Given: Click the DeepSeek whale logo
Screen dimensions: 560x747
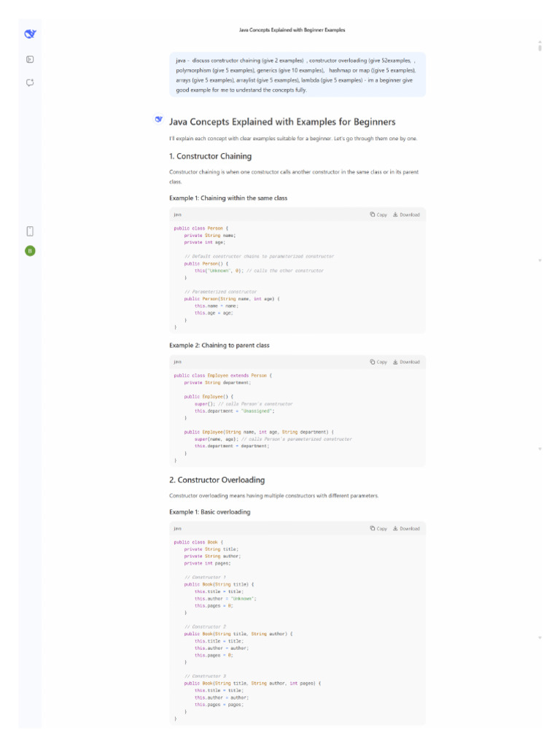Looking at the screenshot, I should coord(30,34).
